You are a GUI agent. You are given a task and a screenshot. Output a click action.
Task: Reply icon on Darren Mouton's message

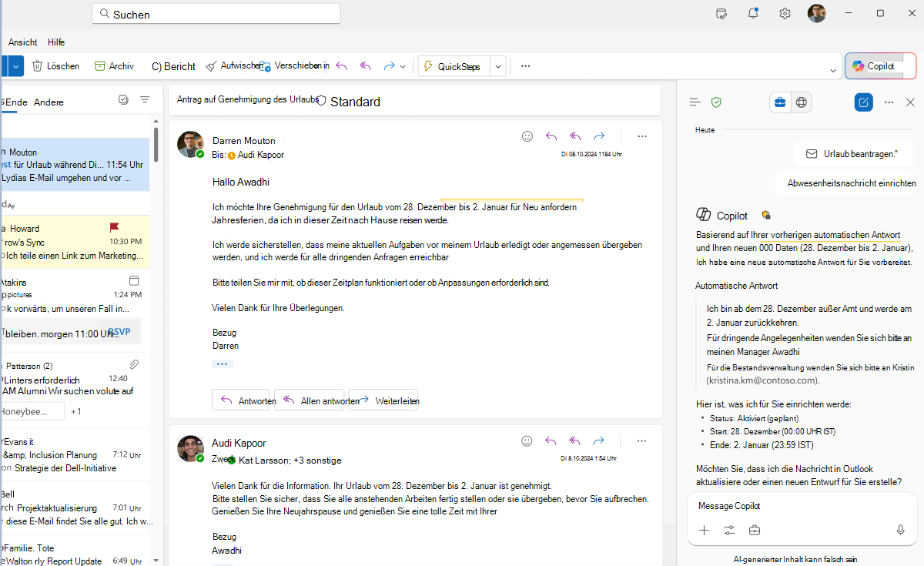551,136
